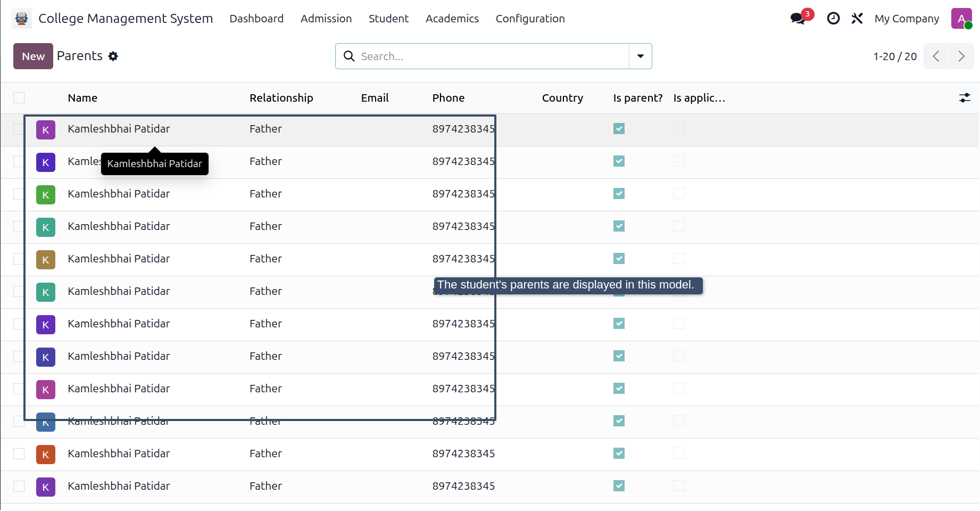This screenshot has height=511, width=980.
Task: Open the Student menu
Action: click(x=388, y=19)
